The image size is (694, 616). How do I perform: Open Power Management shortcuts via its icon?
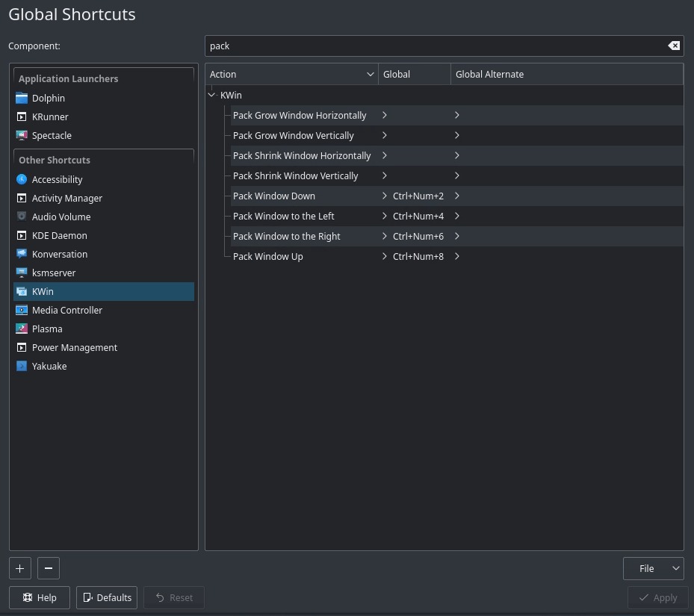tap(22, 347)
